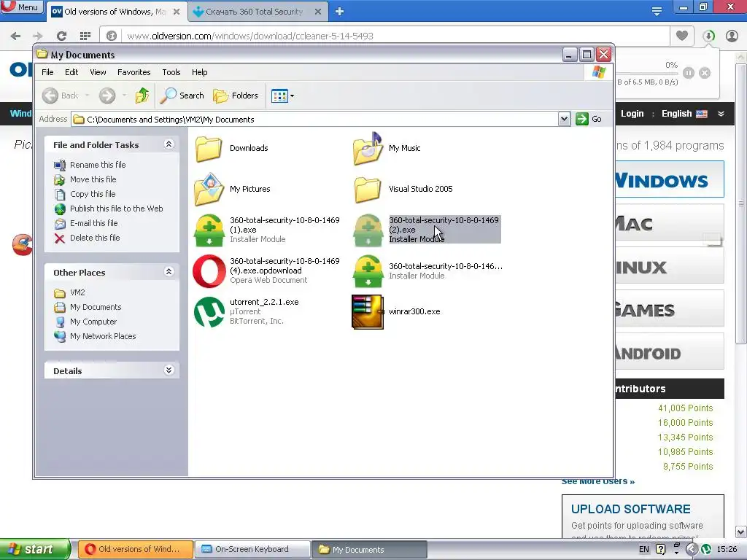Expand the Address bar dropdown
Viewport: 747px width, 560px height.
[564, 119]
